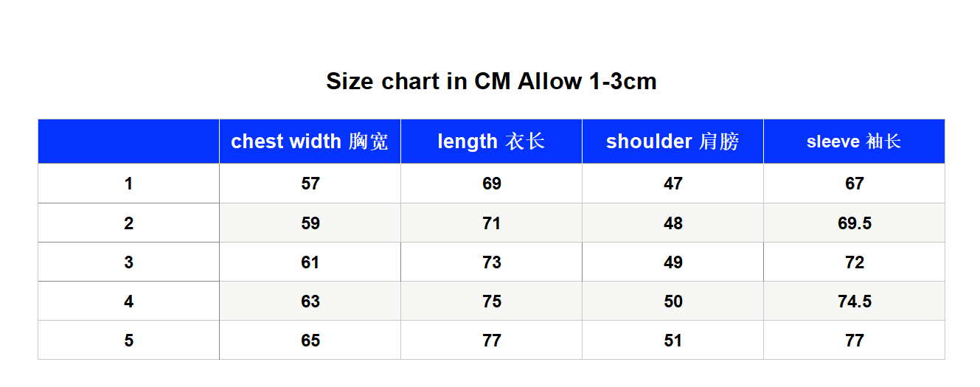Click the chest width column header
Screen dimensions: 980x387
point(310,142)
